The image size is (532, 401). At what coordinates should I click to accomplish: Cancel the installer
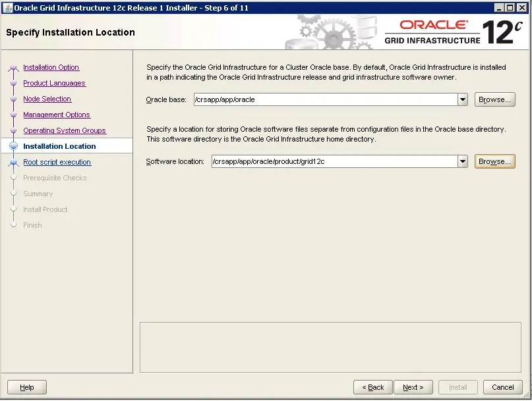point(503,387)
